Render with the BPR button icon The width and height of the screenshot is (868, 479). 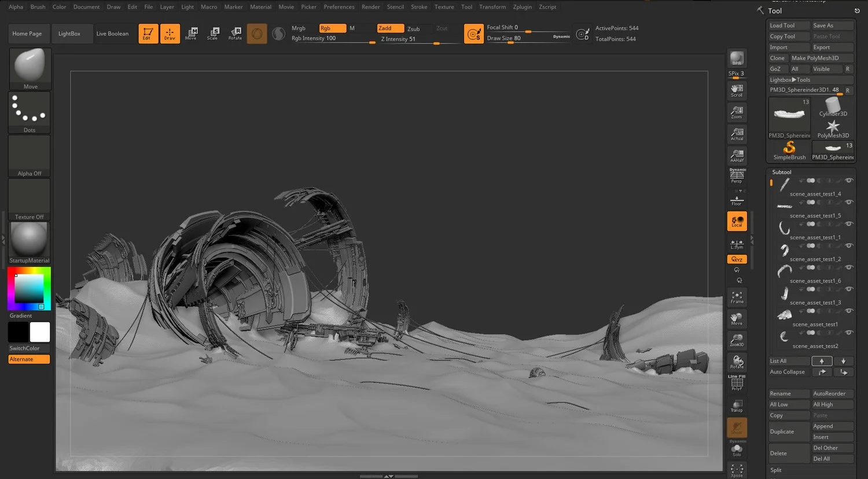(736, 58)
